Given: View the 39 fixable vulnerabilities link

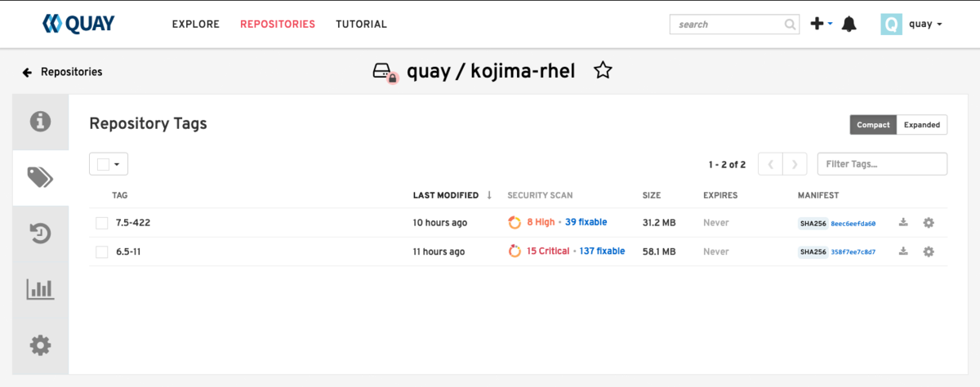Looking at the screenshot, I should pos(586,222).
